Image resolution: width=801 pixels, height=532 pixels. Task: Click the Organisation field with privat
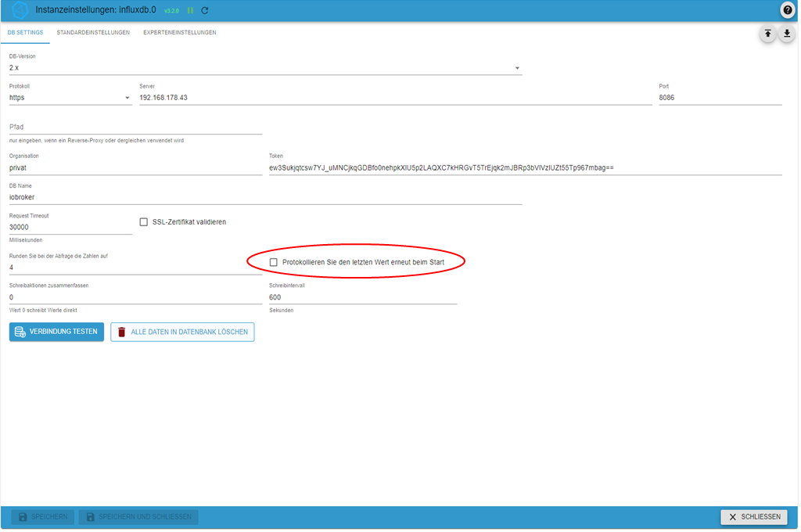pos(135,167)
